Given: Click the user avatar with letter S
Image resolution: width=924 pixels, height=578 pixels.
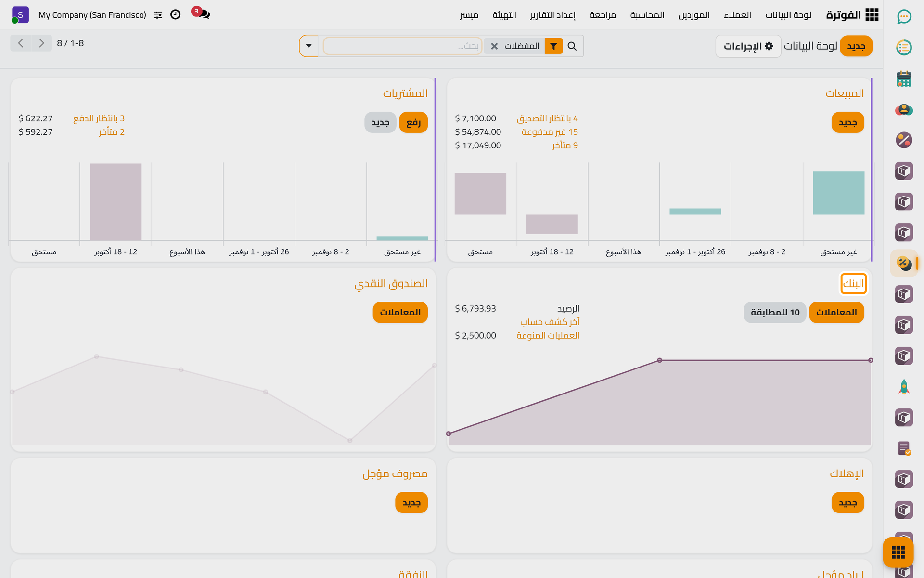Looking at the screenshot, I should [20, 15].
